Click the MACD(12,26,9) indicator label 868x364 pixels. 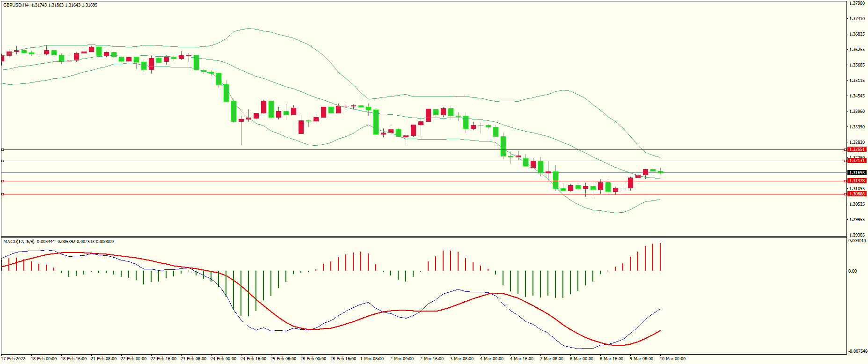(19, 242)
